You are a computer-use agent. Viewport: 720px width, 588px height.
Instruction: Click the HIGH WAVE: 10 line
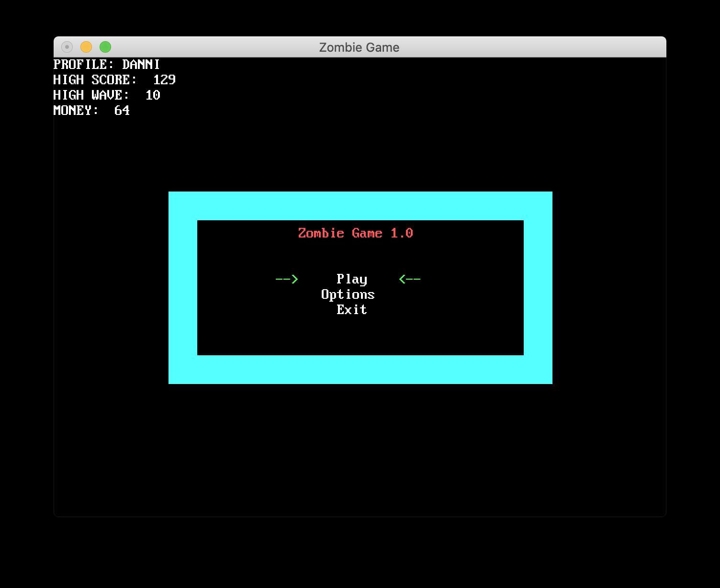pos(107,95)
